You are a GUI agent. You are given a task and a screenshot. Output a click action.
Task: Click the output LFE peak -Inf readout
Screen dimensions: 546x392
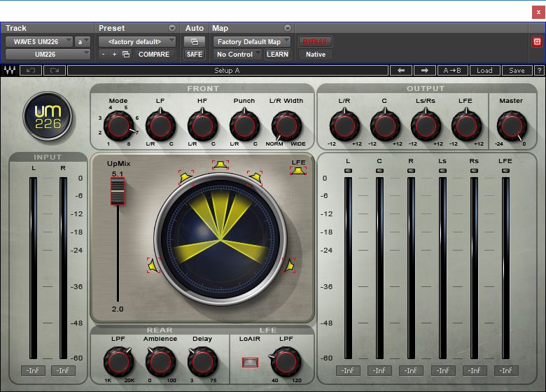pyautogui.click(x=505, y=371)
